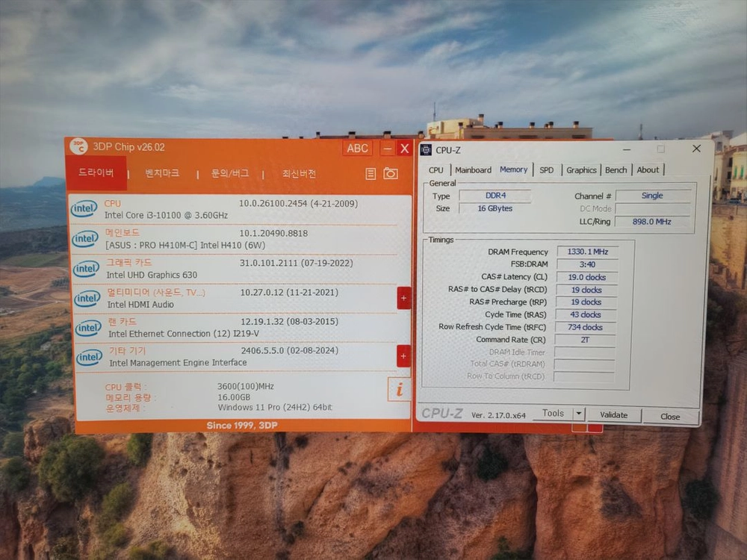Click the CPU-Z title bar app icon
Image resolution: width=747 pixels, height=560 pixels.
[426, 149]
